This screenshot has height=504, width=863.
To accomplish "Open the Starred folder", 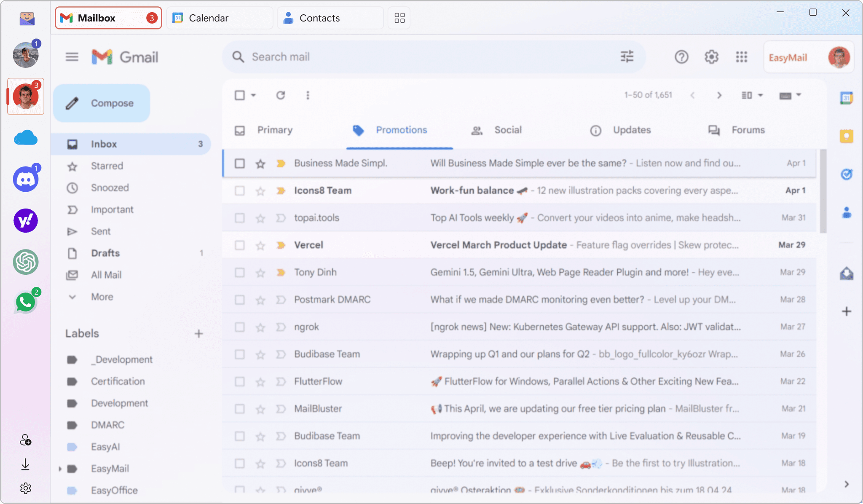I will [131, 166].
